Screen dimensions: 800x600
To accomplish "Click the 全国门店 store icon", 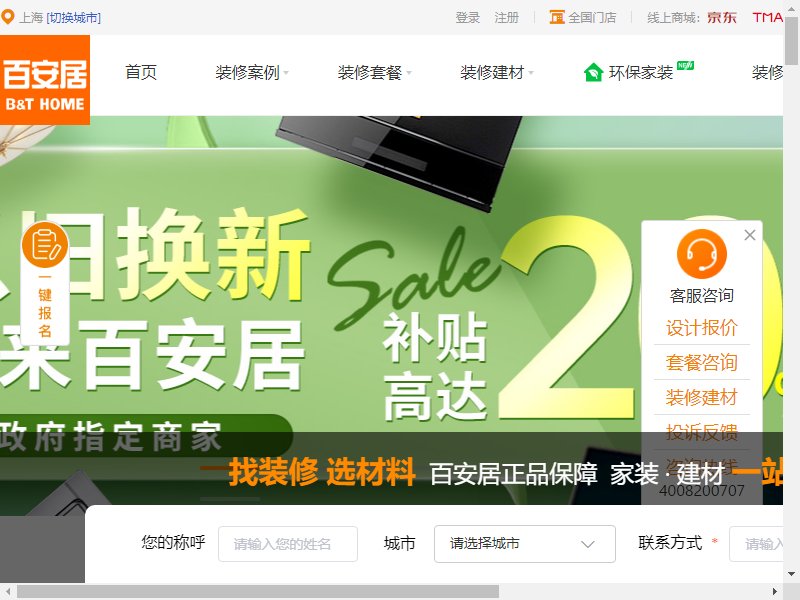I will (557, 17).
